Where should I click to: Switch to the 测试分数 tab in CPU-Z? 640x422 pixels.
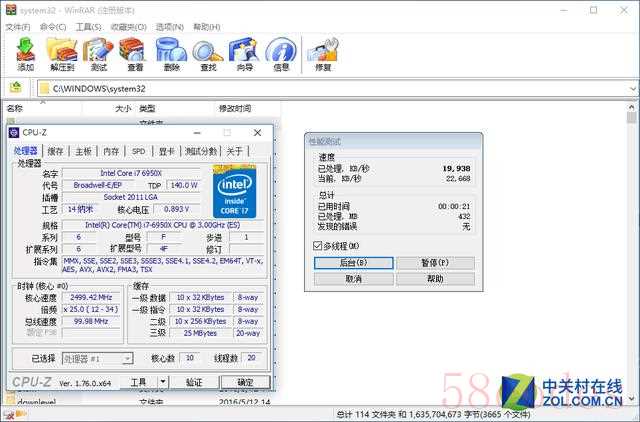click(200, 151)
